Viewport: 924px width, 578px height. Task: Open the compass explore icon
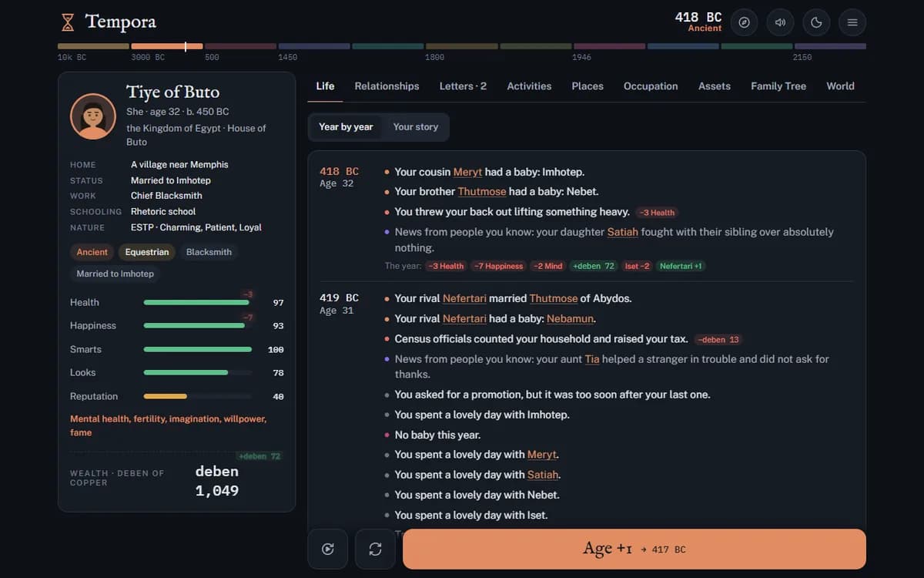pyautogui.click(x=744, y=22)
